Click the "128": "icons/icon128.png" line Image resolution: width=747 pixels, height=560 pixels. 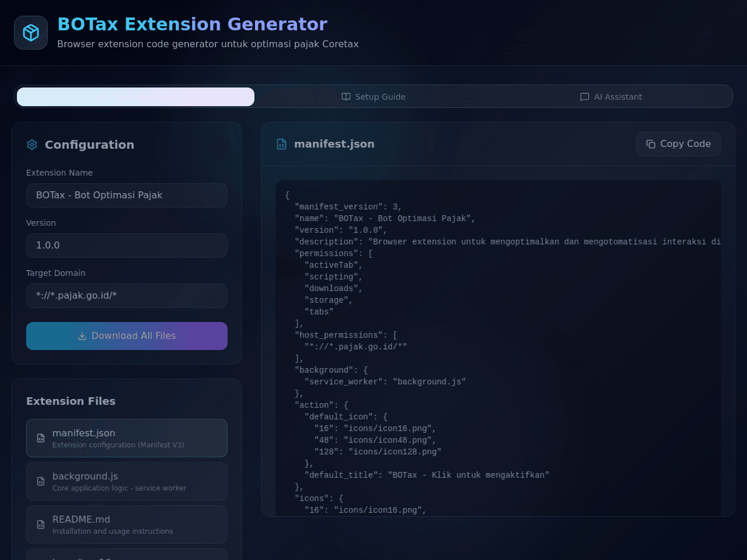coord(378,452)
